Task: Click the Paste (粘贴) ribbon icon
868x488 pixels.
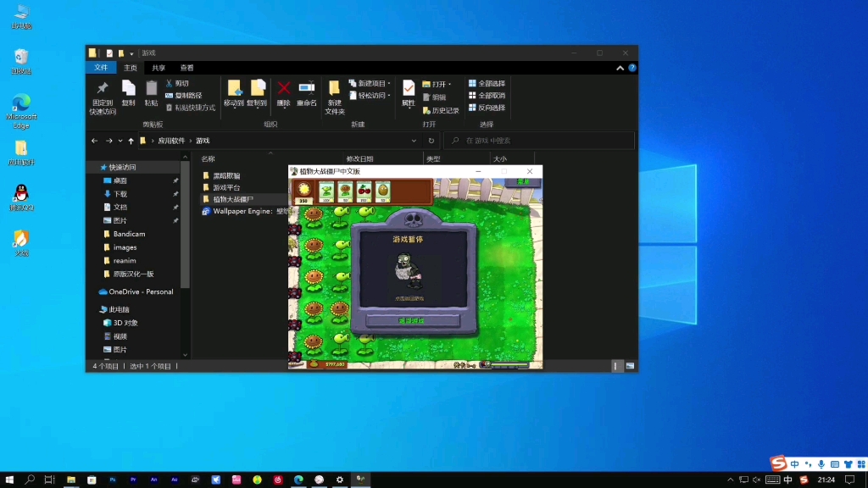Action: 151,93
